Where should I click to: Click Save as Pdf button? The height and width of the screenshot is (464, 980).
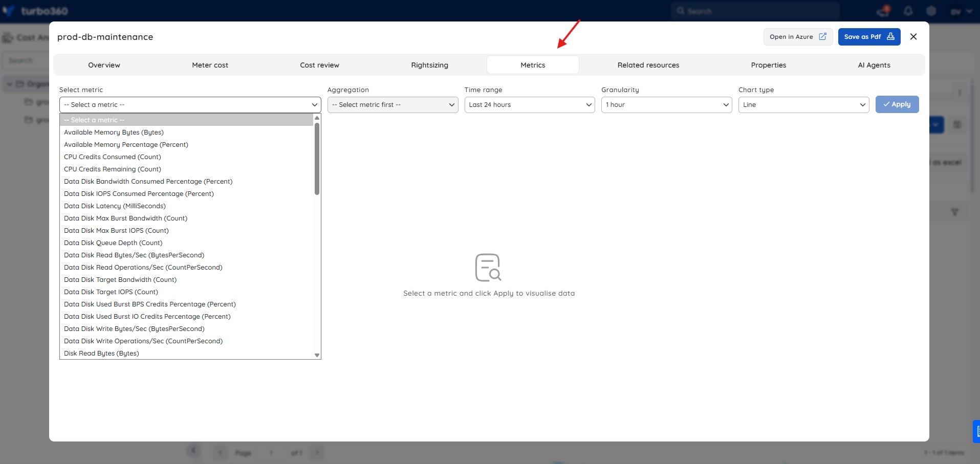click(x=869, y=37)
